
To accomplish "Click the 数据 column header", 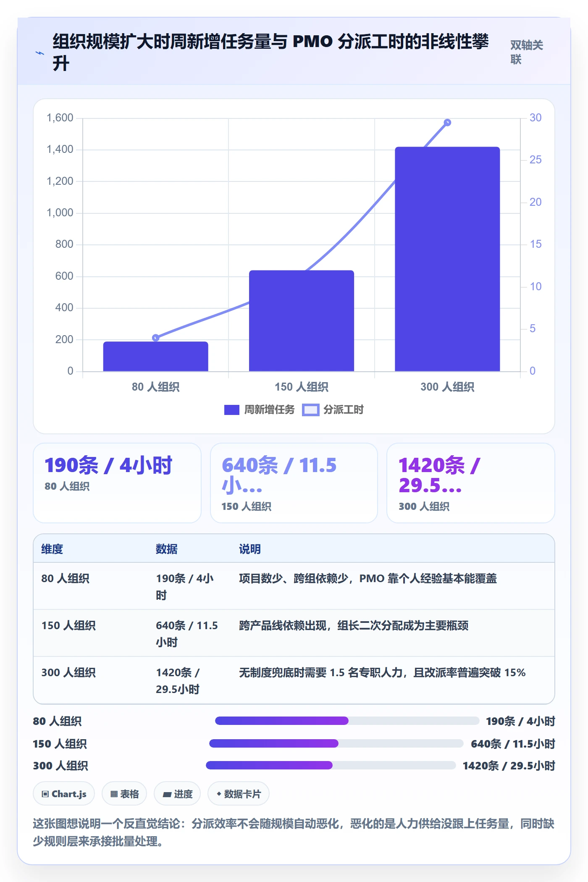I will tap(167, 549).
